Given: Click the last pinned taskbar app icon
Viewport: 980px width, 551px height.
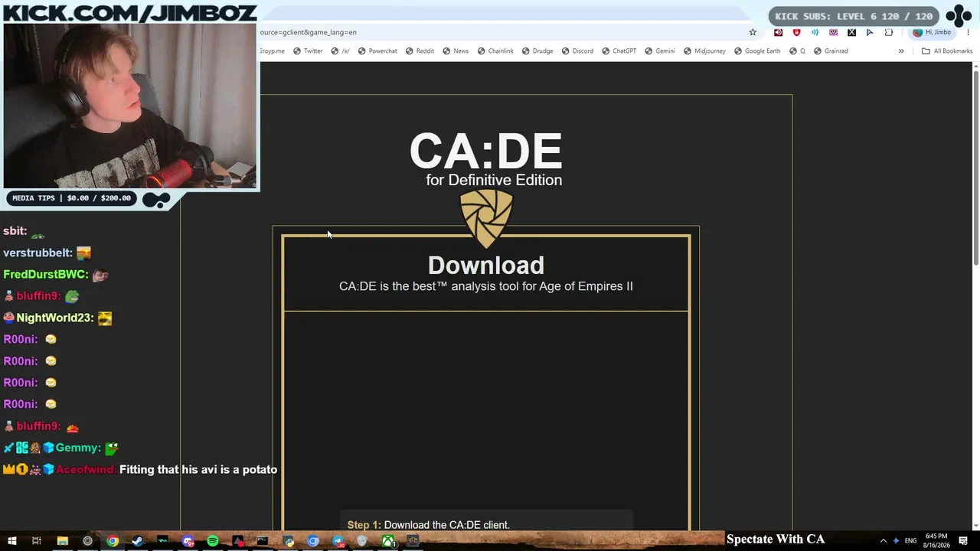Looking at the screenshot, I should click(x=413, y=541).
